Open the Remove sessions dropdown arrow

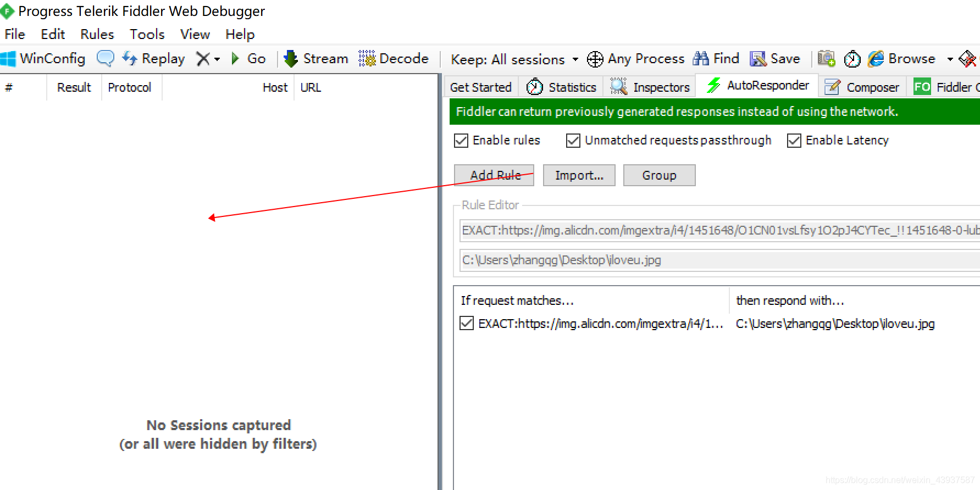[x=217, y=59]
